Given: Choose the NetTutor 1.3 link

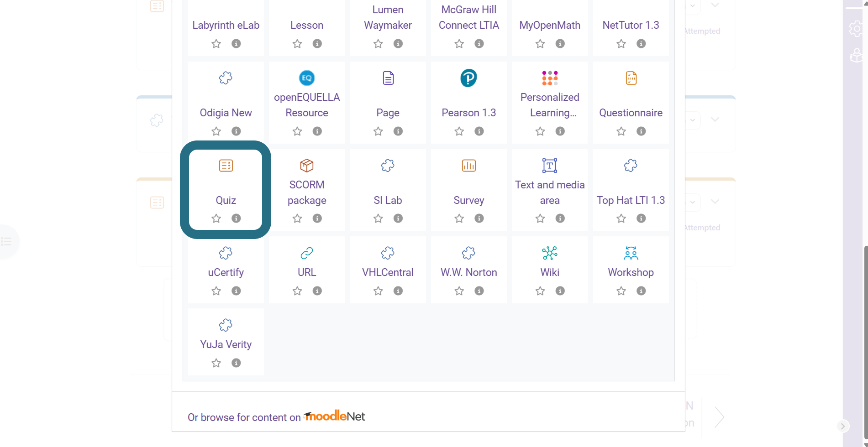Looking at the screenshot, I should point(631,25).
